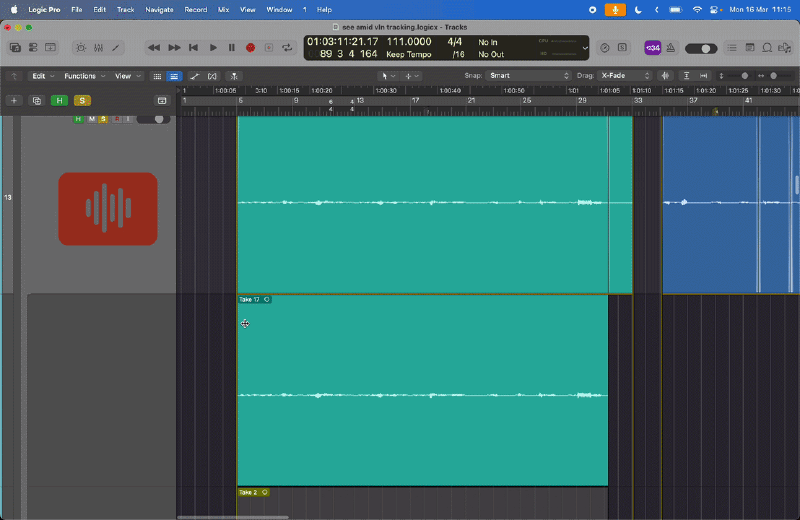
Task: Adjust the master volume slider
Action: click(x=701, y=48)
